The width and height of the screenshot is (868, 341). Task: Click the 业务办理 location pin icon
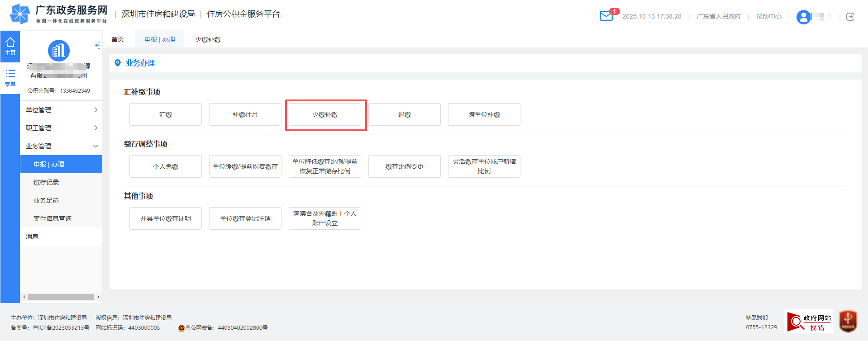coord(118,63)
